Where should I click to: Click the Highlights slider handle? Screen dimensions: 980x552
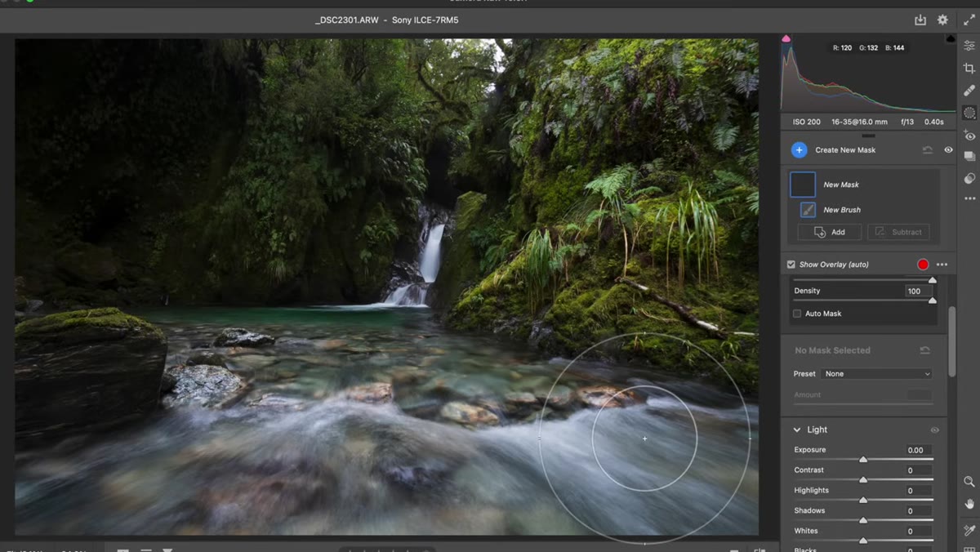863,500
